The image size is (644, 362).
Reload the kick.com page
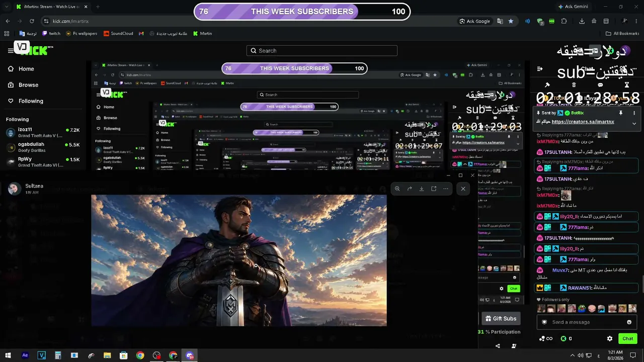coord(32,21)
